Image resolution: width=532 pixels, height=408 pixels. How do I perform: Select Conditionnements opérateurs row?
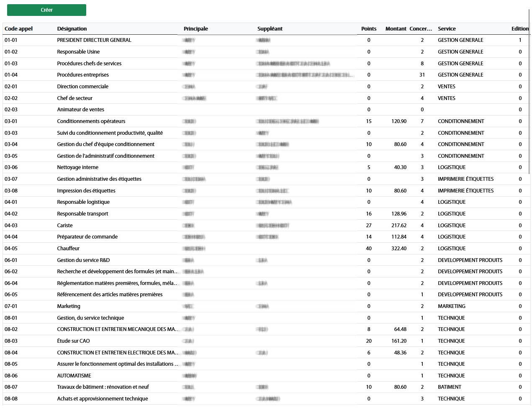click(266, 121)
